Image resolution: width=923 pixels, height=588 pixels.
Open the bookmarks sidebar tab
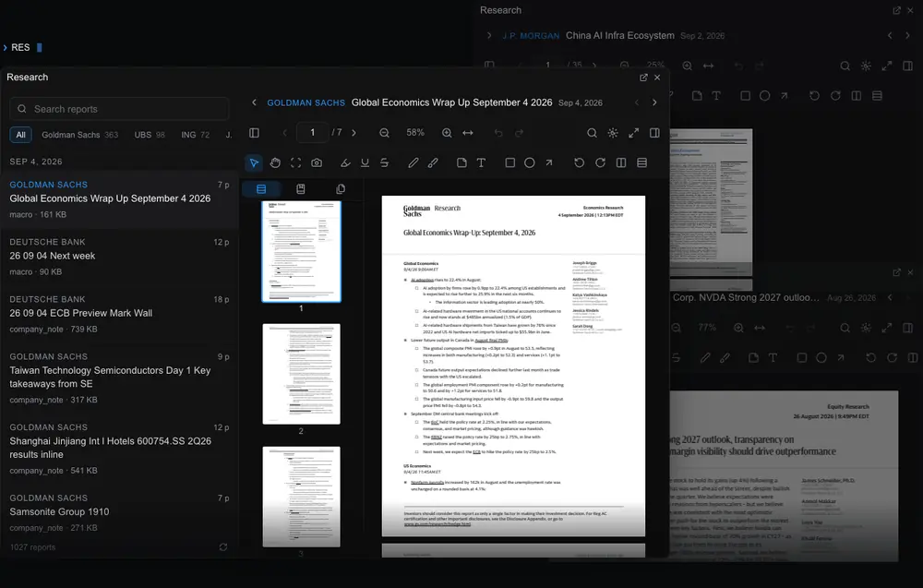click(x=300, y=189)
